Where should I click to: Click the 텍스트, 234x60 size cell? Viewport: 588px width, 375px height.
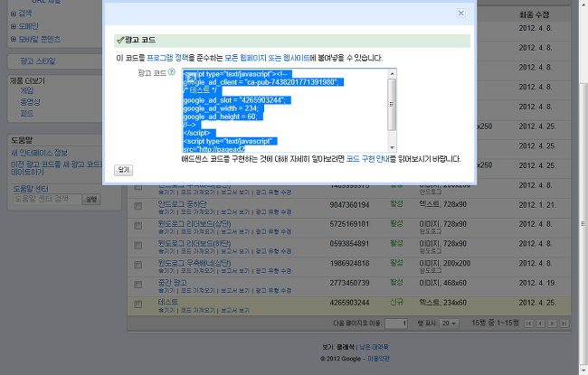click(x=443, y=303)
